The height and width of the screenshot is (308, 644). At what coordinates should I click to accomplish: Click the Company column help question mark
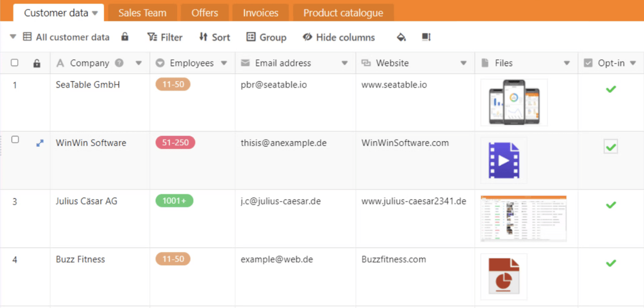tap(119, 63)
